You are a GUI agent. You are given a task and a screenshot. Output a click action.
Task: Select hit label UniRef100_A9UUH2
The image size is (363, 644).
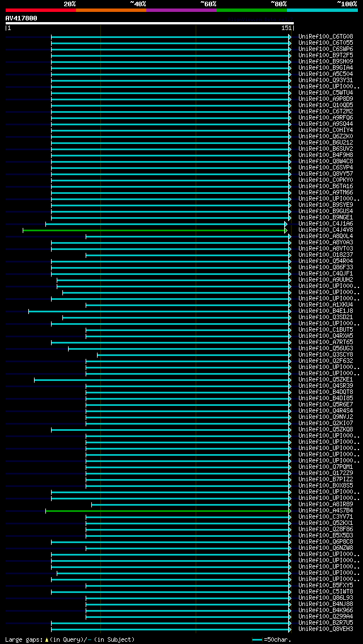tap(326, 280)
